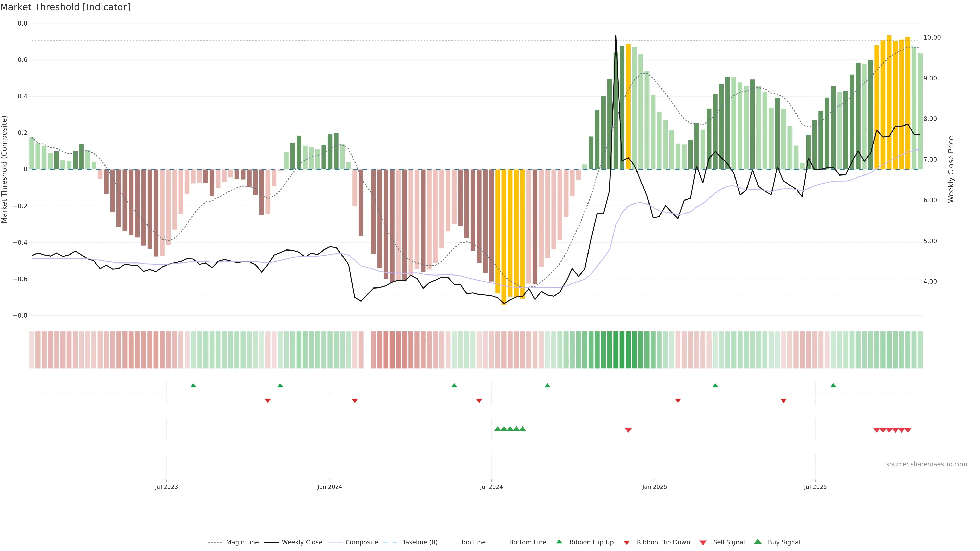Click the Market Threshold [Indicator] title

(65, 7)
